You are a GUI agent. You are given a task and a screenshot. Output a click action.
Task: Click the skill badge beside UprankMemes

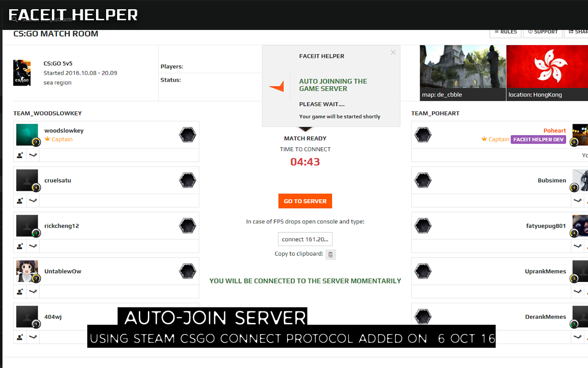423,271
